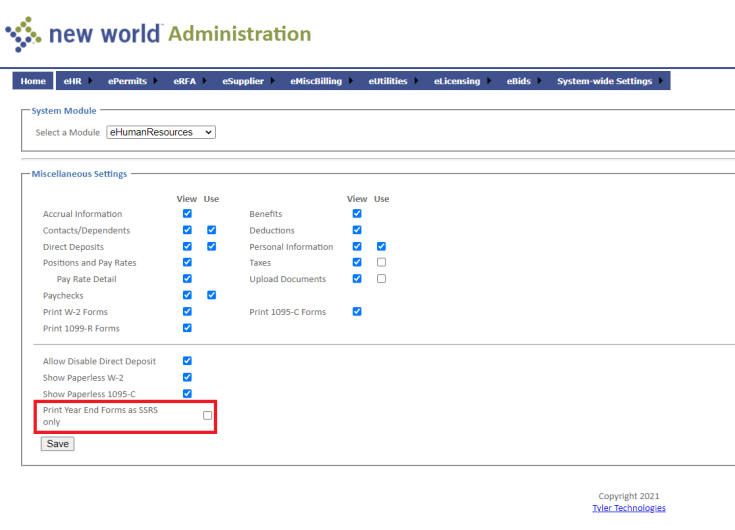Toggle Print Year End Forms as SSRS only
Viewport: 735px width, 530px height.
(208, 416)
